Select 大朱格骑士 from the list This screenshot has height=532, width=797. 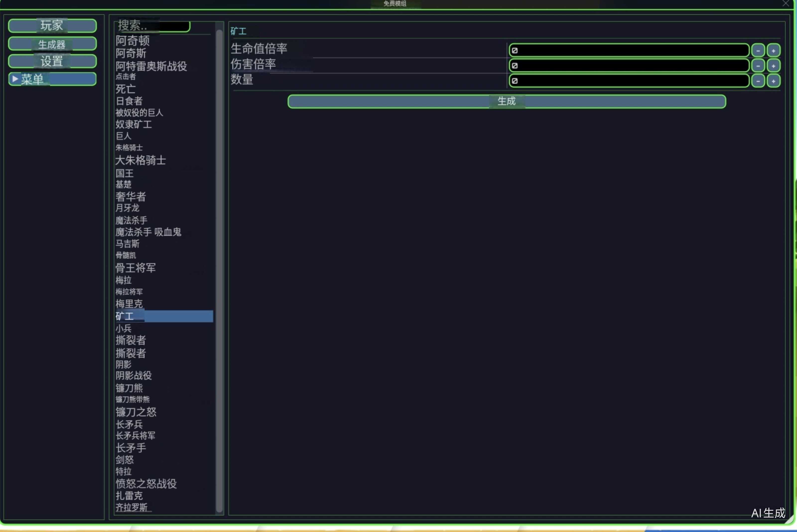(x=140, y=160)
